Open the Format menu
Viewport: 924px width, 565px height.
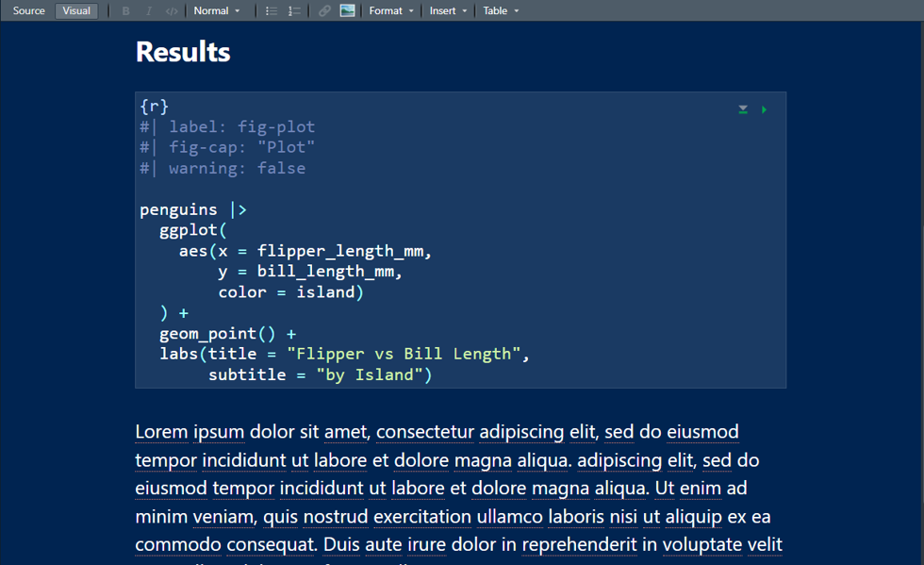[x=390, y=11]
